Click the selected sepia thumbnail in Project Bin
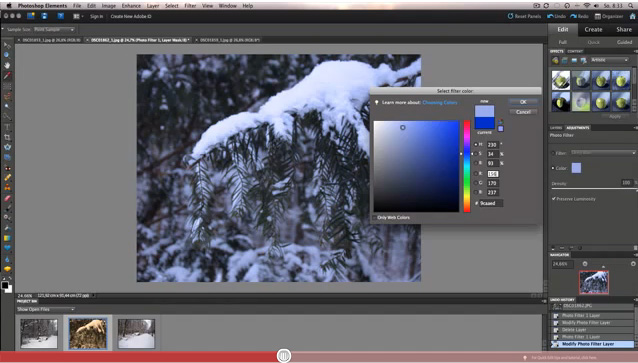 tap(87, 334)
